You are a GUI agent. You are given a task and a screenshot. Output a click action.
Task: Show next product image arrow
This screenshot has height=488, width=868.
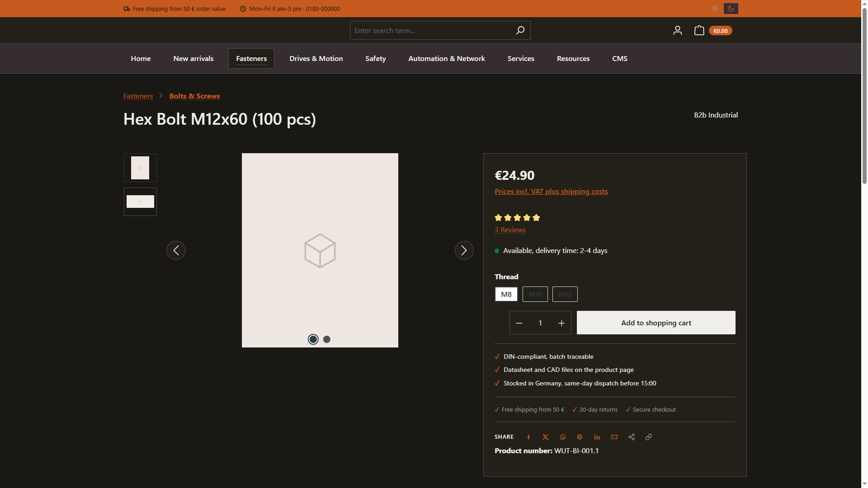[464, 250]
